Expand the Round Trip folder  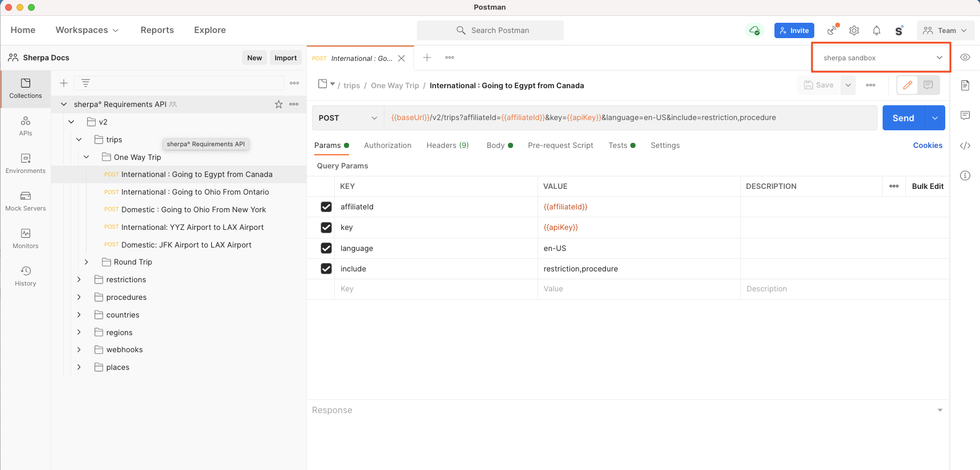[x=87, y=262]
